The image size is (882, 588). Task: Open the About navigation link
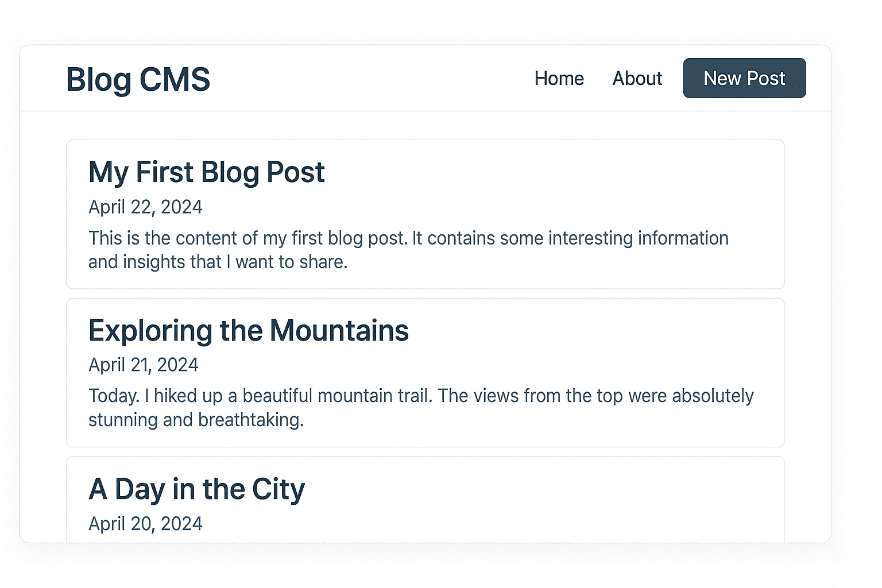pos(637,79)
